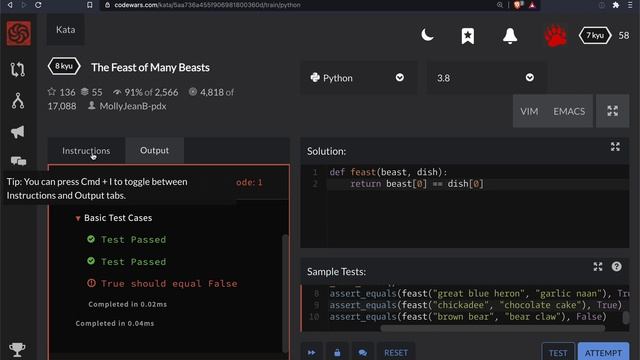Open the notifications bell
This screenshot has width=640, height=360.
tap(510, 36)
